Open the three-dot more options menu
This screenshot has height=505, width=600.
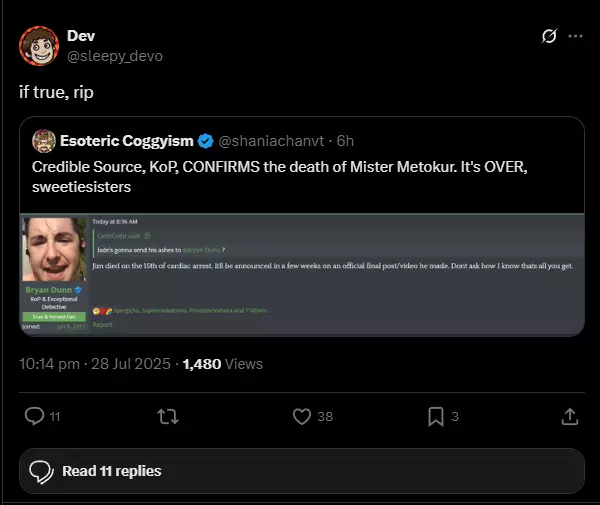pos(575,36)
